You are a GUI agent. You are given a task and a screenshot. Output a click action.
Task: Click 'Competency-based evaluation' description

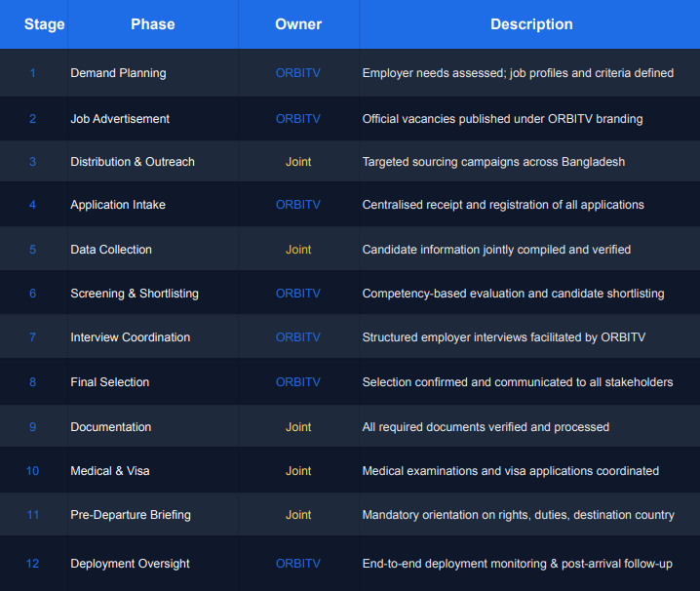click(x=514, y=294)
